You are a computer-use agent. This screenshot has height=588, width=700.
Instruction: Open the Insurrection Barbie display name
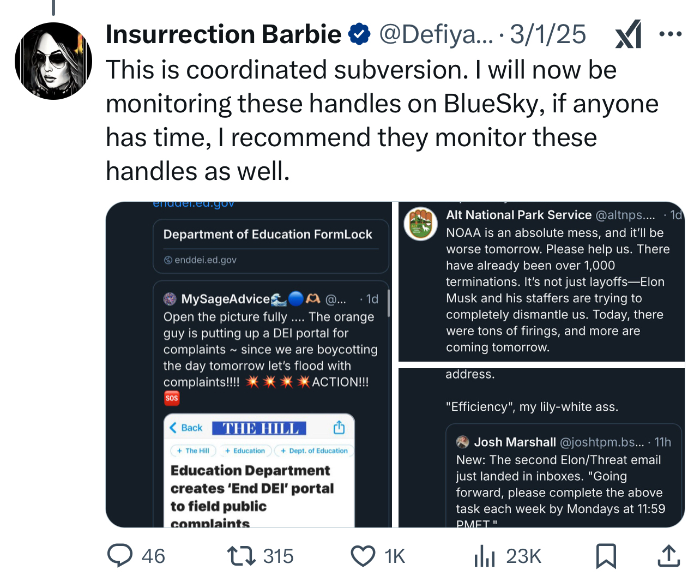tap(224, 34)
